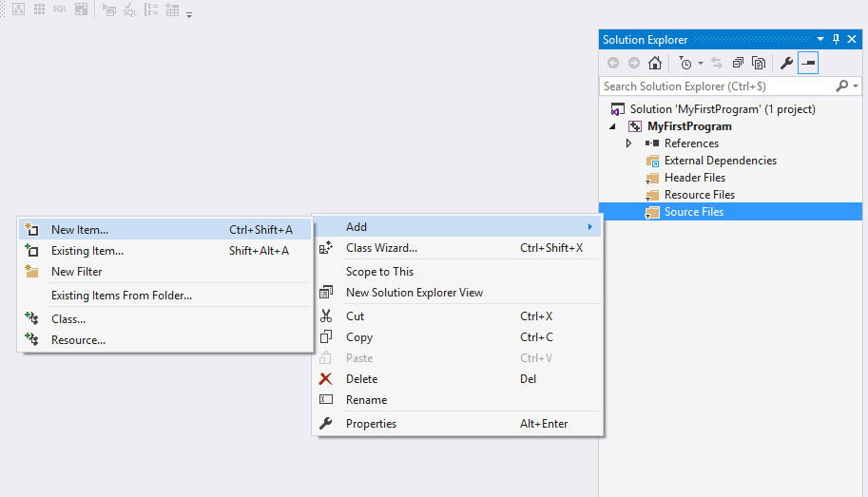The width and height of the screenshot is (868, 497).
Task: Select the Header Files folder in the tree
Action: point(694,178)
